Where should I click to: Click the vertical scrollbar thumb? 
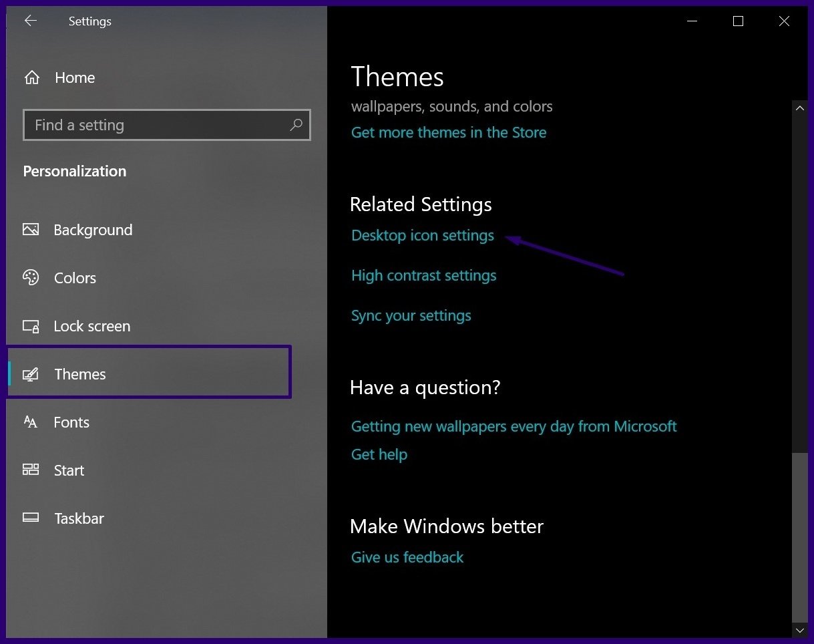click(x=800, y=536)
